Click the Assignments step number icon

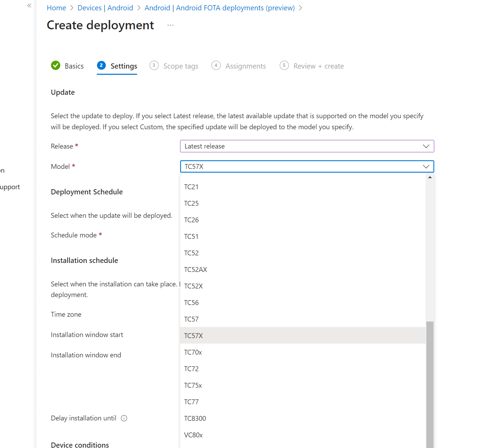216,65
